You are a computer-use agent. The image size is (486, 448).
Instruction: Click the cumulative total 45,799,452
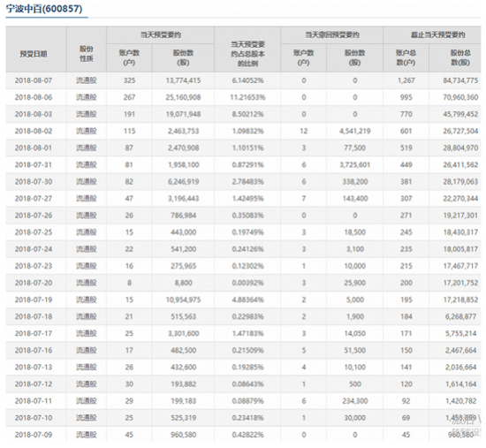(460, 114)
